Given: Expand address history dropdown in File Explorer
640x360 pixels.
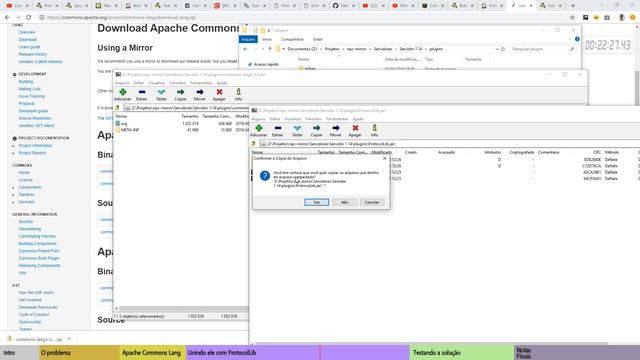Looking at the screenshot, I should (497, 49).
